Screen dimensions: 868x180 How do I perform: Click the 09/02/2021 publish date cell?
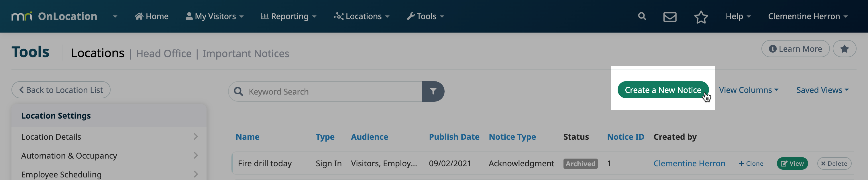tap(450, 163)
